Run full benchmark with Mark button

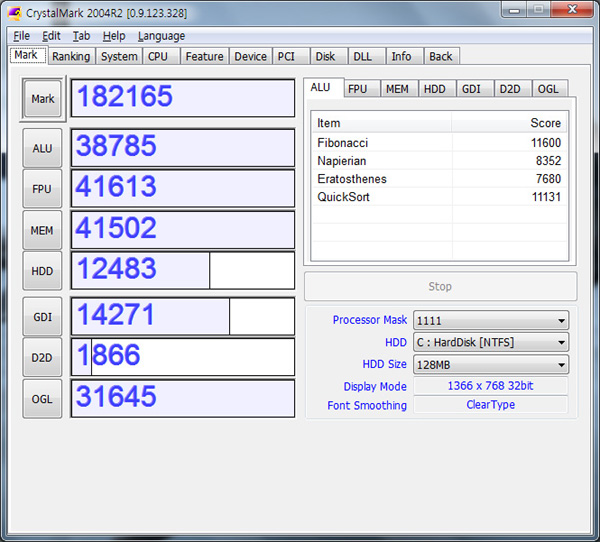[42, 99]
